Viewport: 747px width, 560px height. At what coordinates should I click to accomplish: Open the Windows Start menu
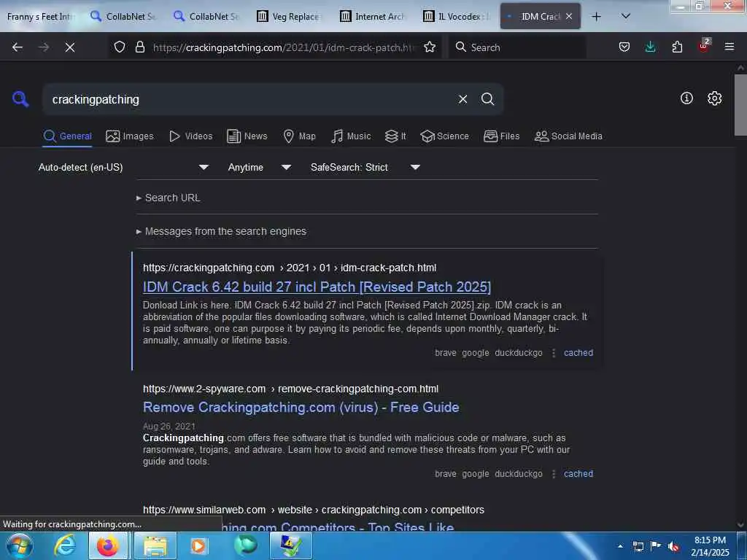click(20, 545)
